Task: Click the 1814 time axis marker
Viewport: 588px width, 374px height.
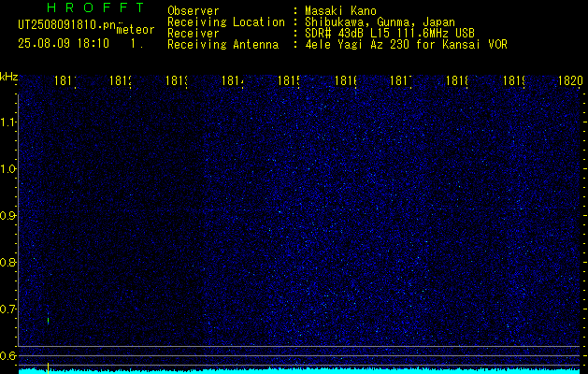Action: coord(233,80)
